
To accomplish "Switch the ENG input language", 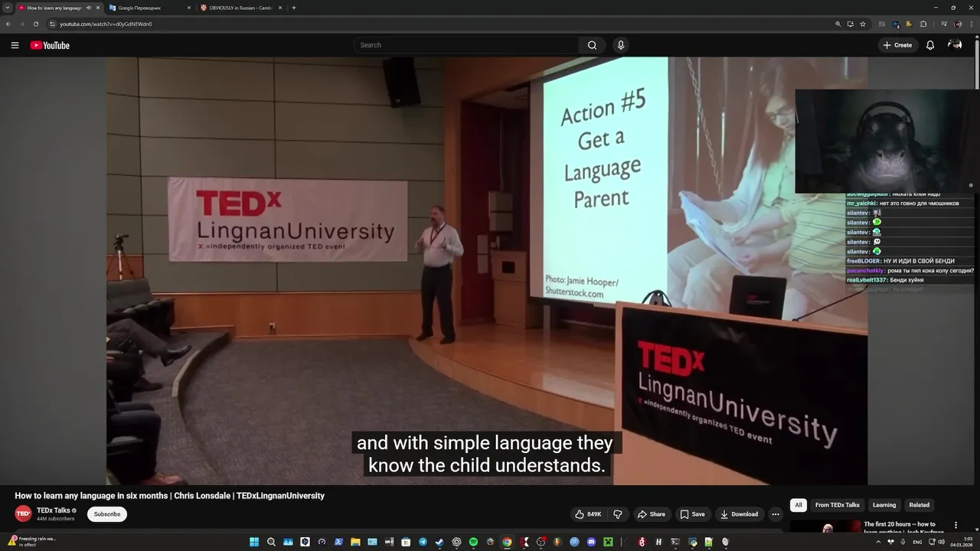I will pos(917,542).
